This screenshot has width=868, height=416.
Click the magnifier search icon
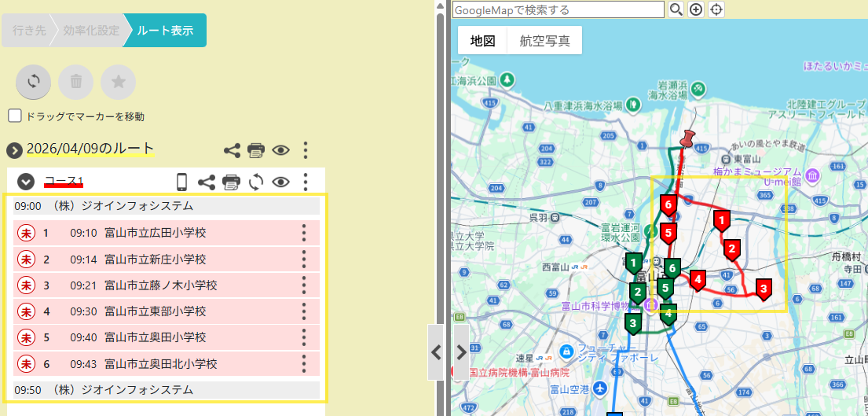point(676,9)
